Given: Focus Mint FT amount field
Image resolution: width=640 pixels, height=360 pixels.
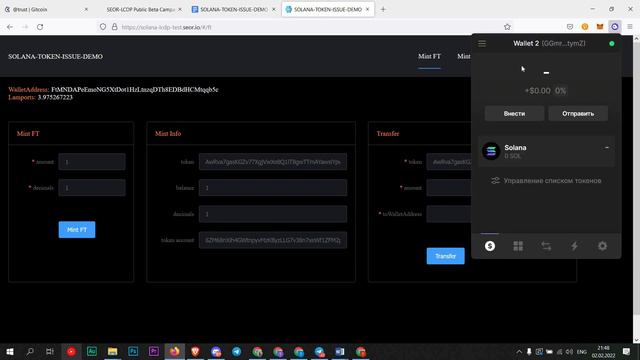Looking at the screenshot, I should 92,162.
